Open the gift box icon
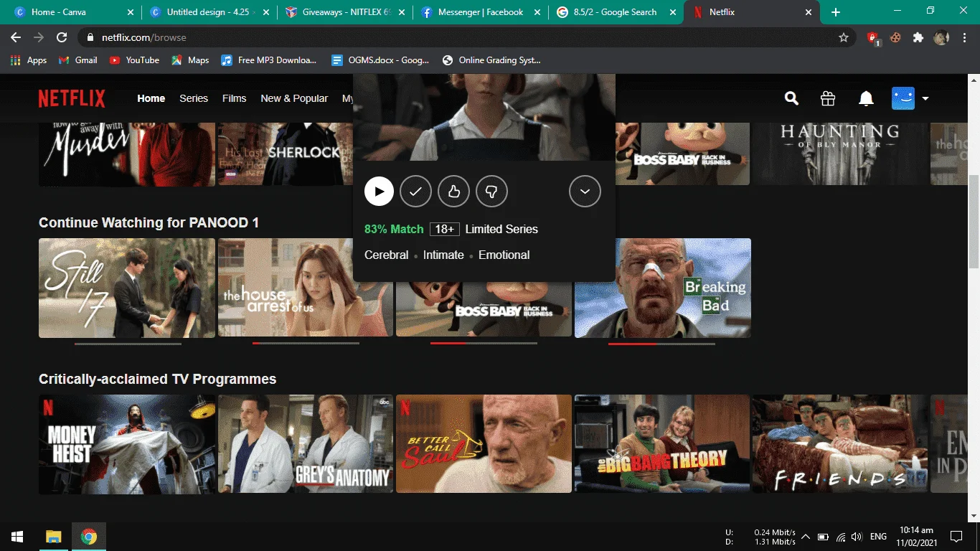 coord(828,98)
